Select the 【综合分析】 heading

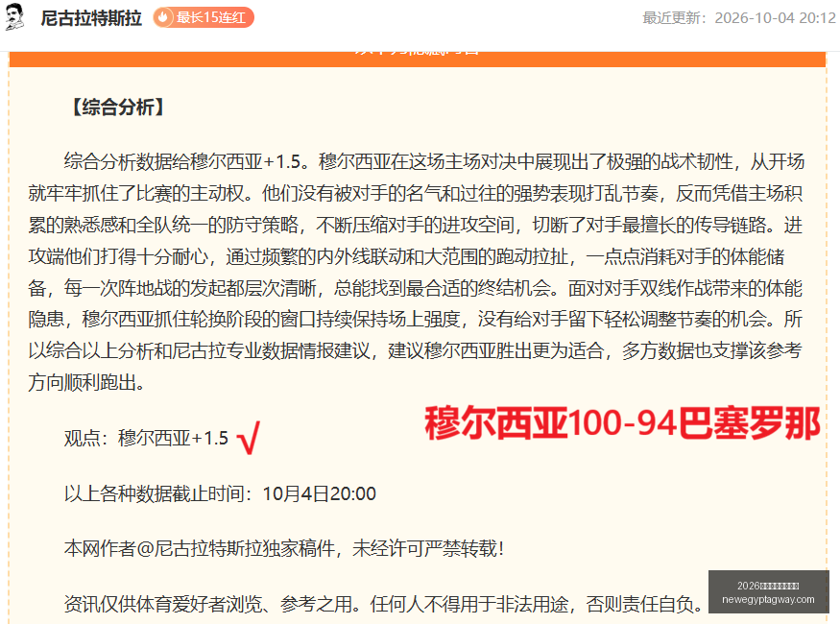pyautogui.click(x=118, y=108)
